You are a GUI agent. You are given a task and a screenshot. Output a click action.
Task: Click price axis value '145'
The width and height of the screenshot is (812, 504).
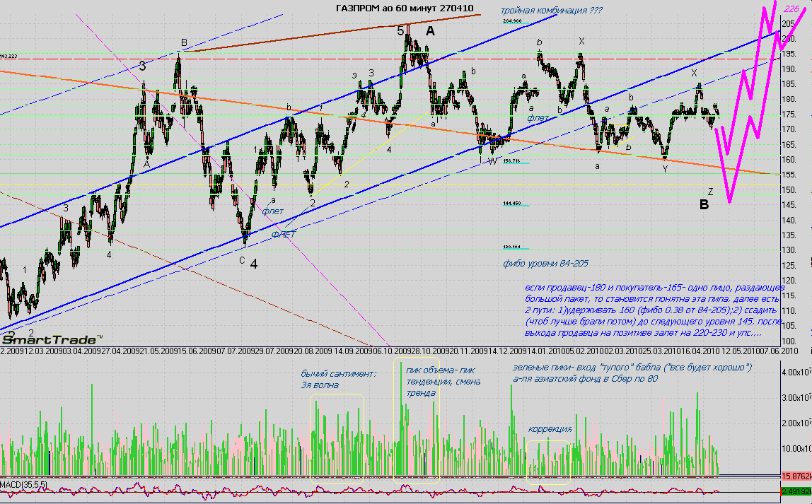click(x=789, y=206)
